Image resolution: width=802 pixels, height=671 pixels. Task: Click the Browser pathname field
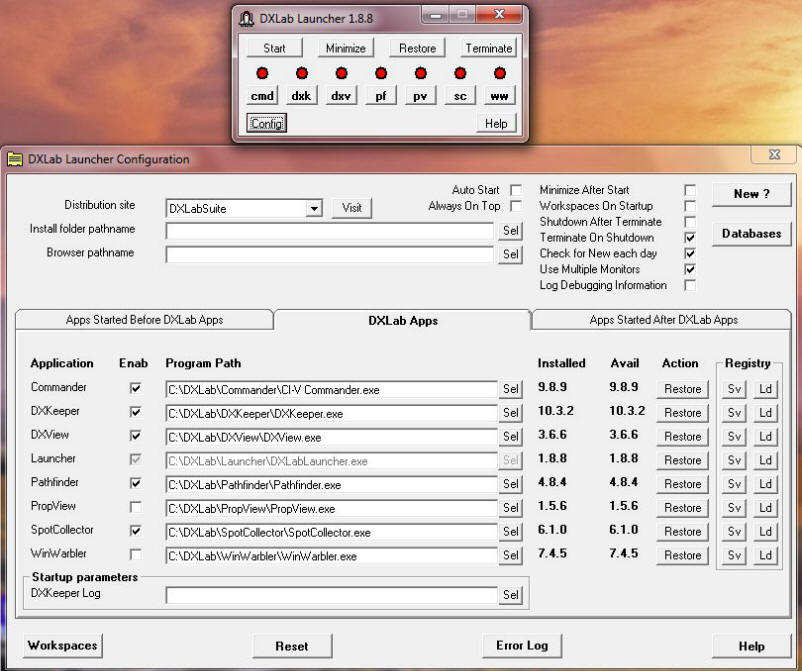pyautogui.click(x=330, y=255)
